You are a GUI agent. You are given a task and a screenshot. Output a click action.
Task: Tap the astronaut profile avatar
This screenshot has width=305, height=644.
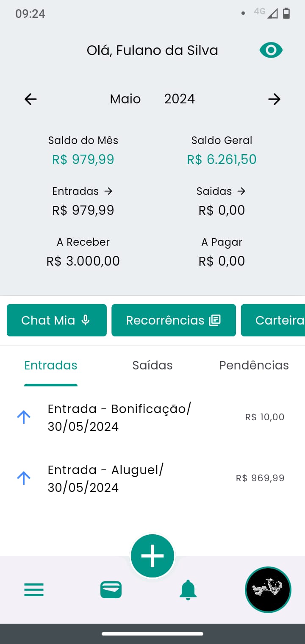pos(268,589)
